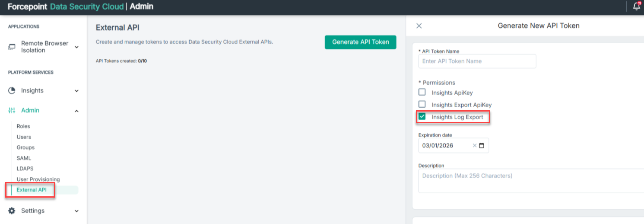Check the Insights Export ApiKey box
The height and width of the screenshot is (224, 644).
coord(422,104)
